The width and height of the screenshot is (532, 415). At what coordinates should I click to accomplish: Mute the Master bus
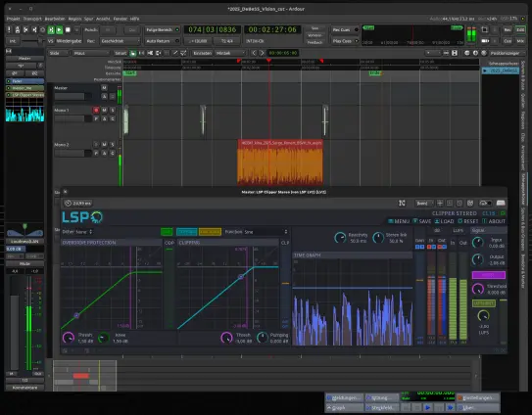(104, 88)
